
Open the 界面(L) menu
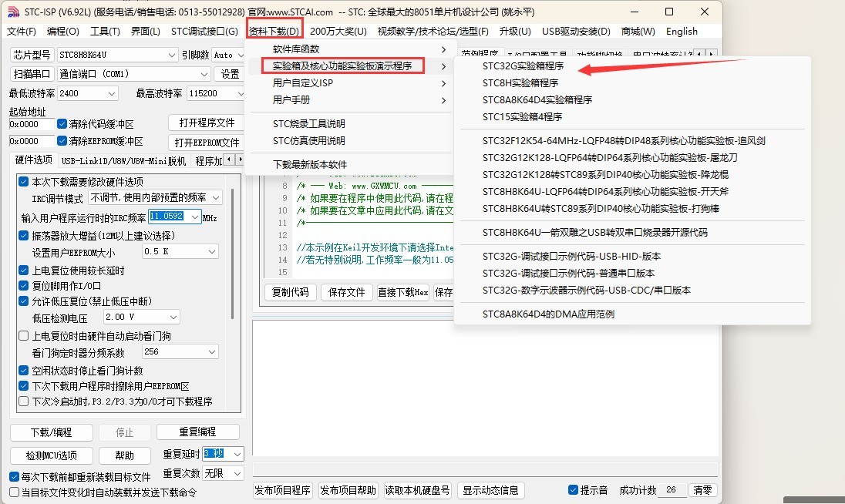[x=146, y=32]
